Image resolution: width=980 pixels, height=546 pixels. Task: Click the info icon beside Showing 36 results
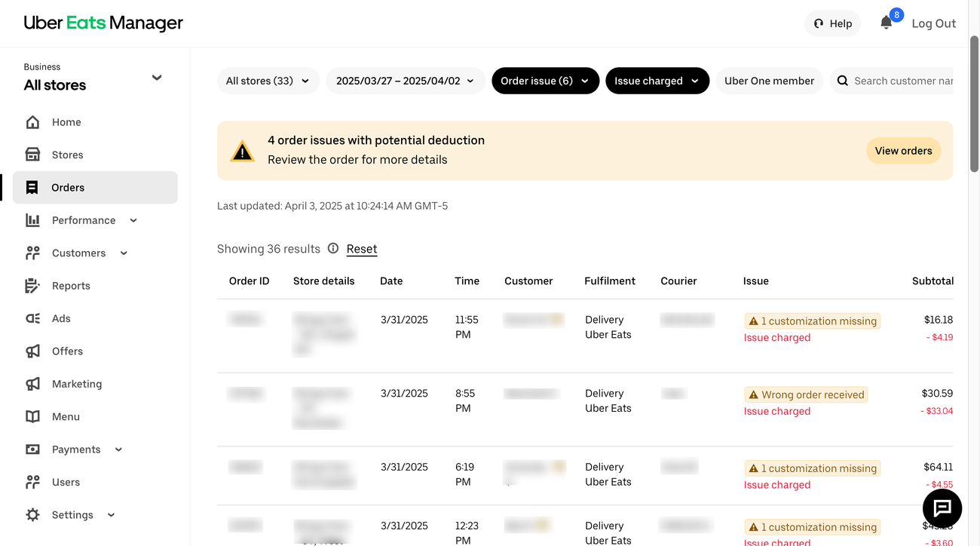pos(333,248)
